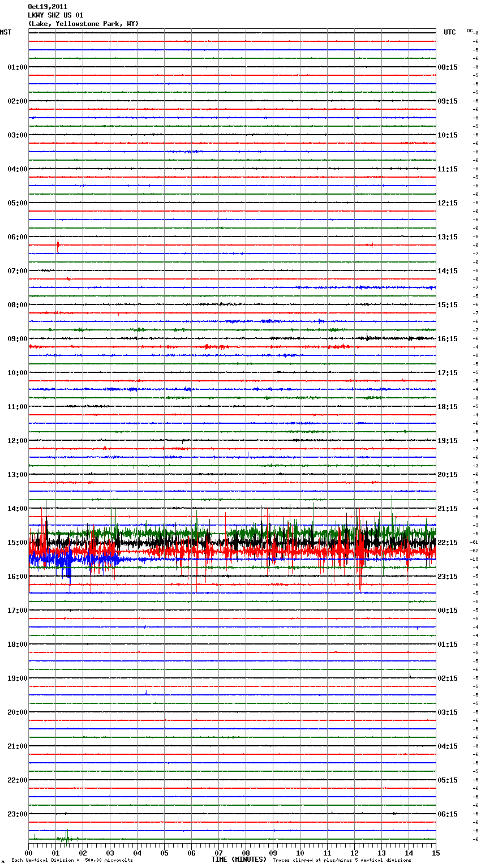
Task: Click the "06:00" MST time label
Action: tap(18, 237)
